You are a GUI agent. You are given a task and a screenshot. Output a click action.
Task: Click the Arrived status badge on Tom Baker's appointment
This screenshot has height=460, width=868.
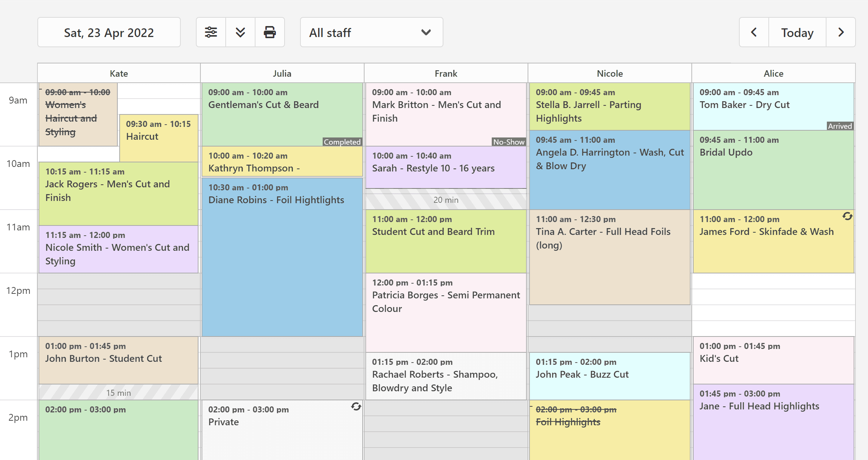point(839,126)
